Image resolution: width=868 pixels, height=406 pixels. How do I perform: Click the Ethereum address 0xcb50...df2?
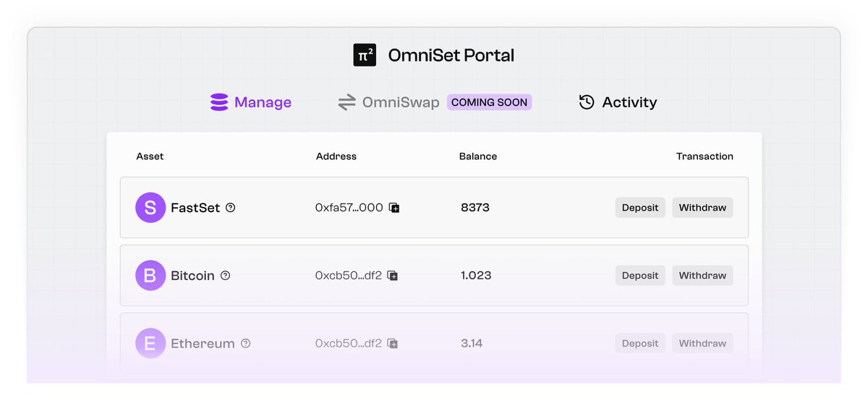349,344
